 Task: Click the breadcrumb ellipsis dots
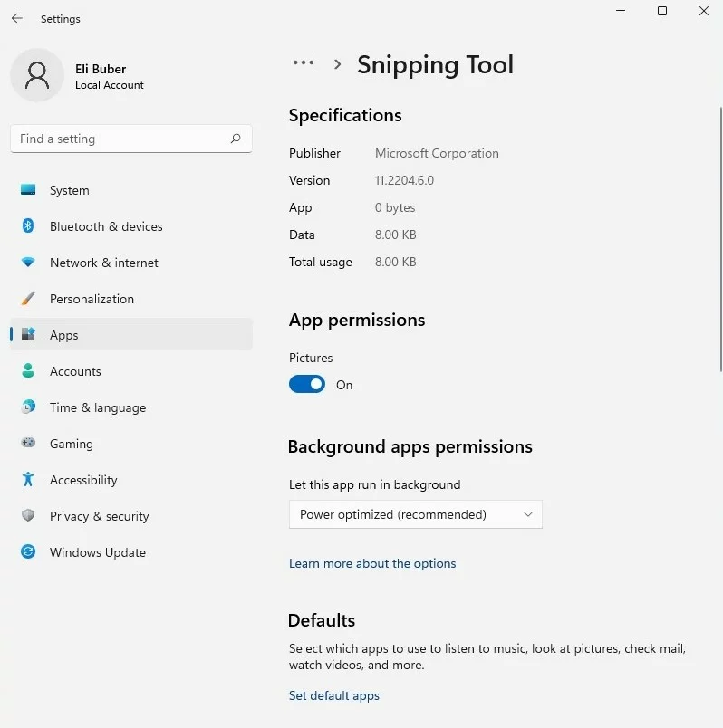click(x=304, y=62)
